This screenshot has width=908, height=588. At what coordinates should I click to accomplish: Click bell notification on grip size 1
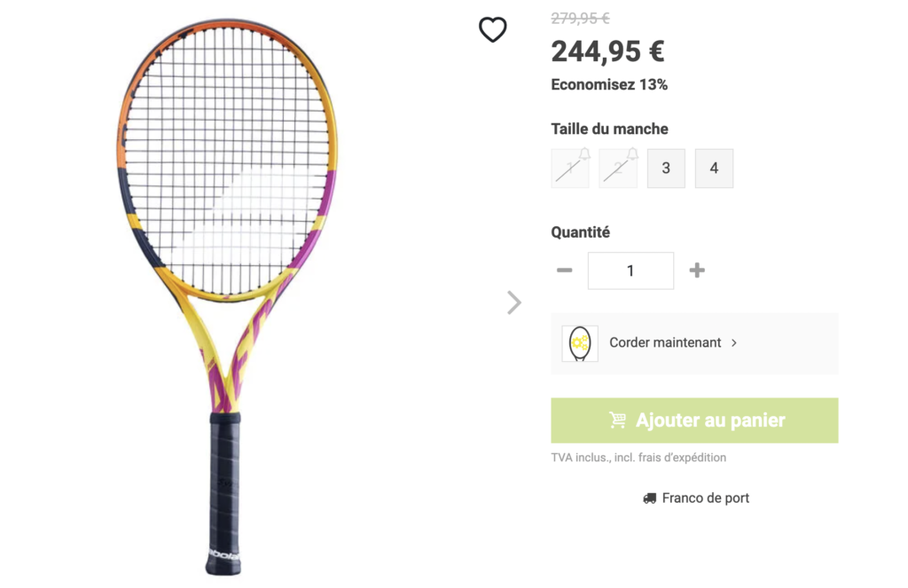click(585, 153)
